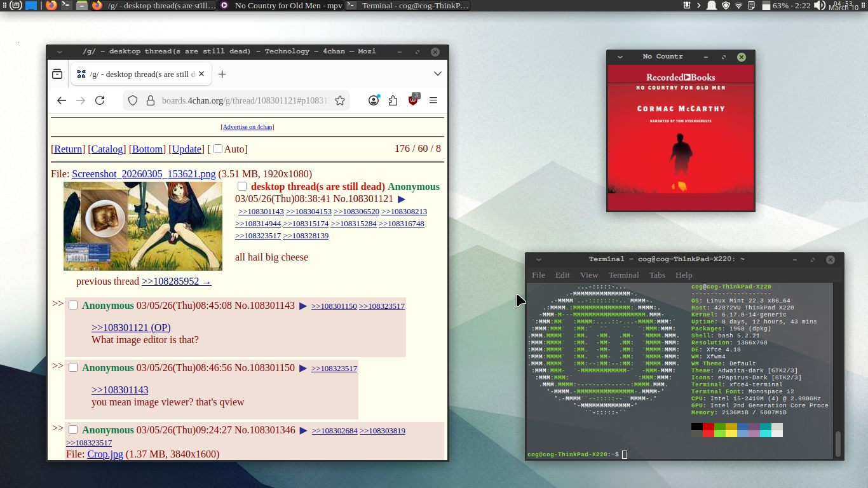The width and height of the screenshot is (868, 488).
Task: Open the Terminal Help menu
Action: 684,275
